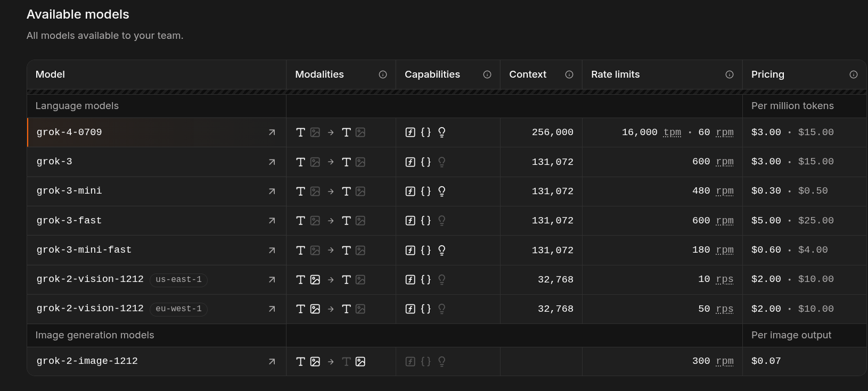The height and width of the screenshot is (391, 868).
Task: Open the grok-3-mini-fast model link
Action: [x=84, y=250]
